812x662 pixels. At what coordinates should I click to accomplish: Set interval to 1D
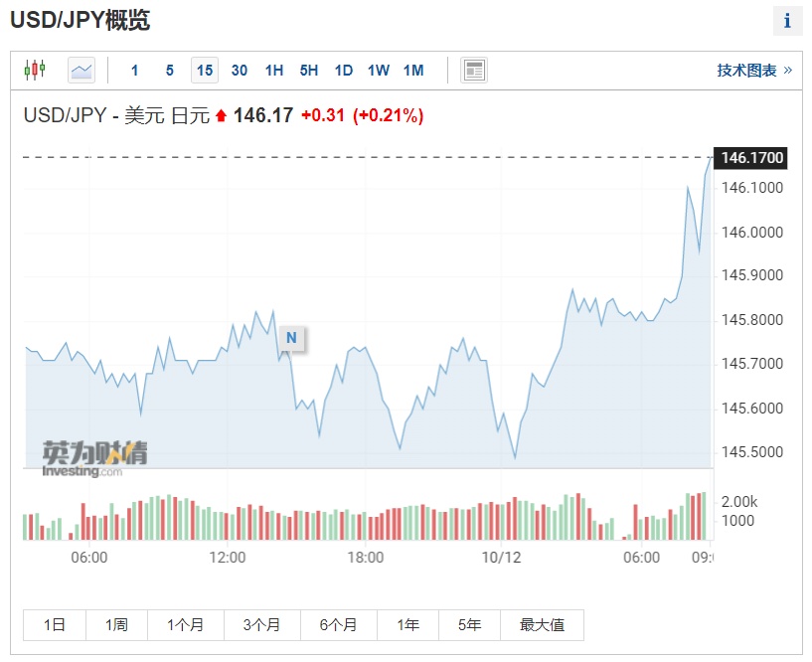tap(344, 70)
